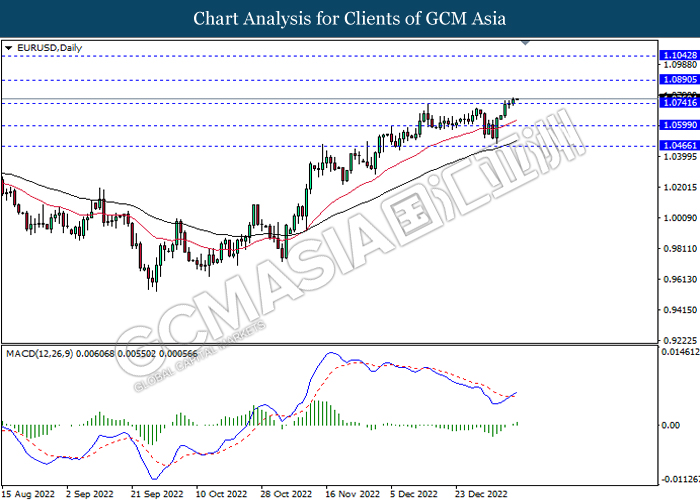
Task: Click the 16 Nov 2022 date label
Action: click(x=352, y=494)
